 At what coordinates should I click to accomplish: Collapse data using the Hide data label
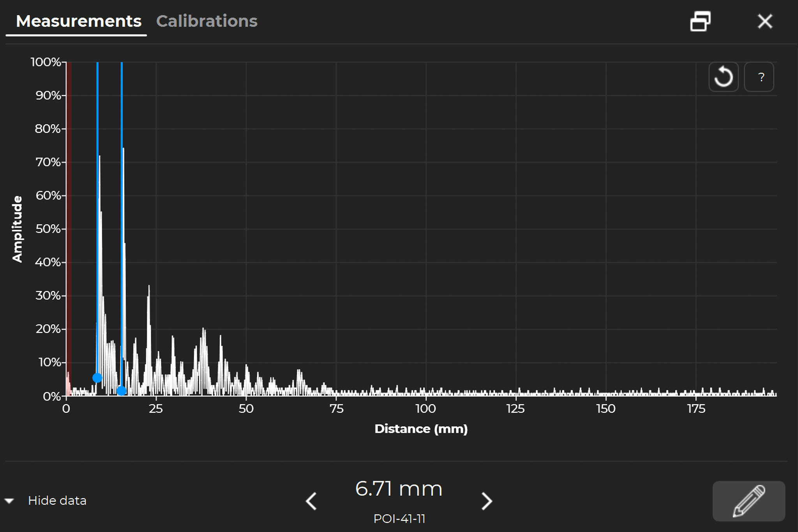57,500
